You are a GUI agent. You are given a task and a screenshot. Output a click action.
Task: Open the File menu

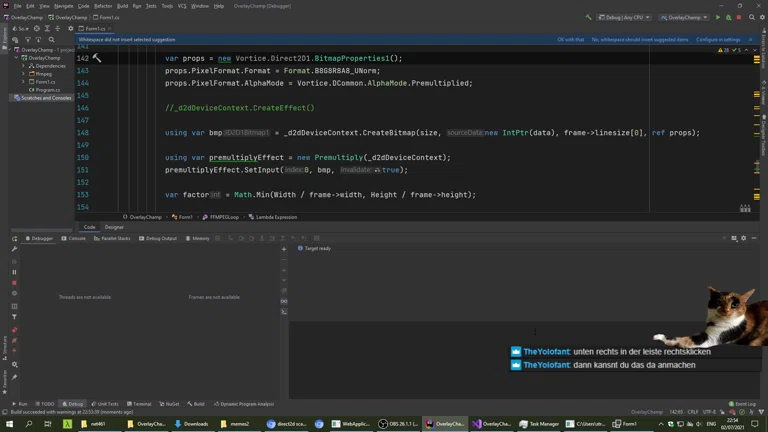18,6
